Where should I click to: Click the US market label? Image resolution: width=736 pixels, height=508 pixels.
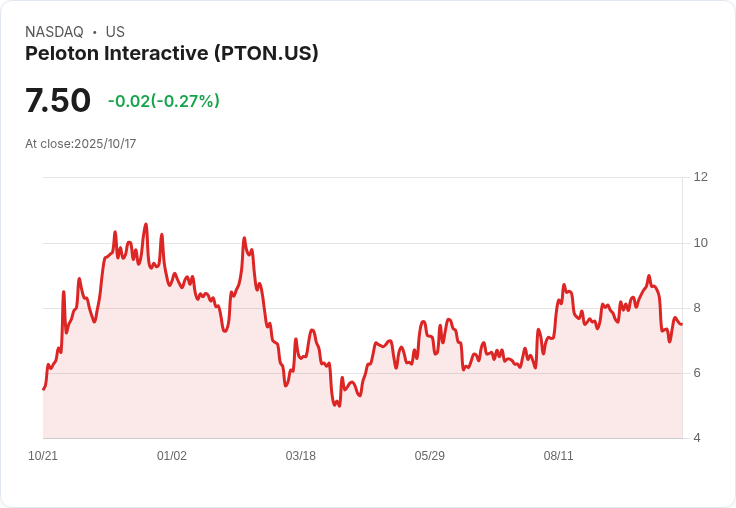point(115,32)
